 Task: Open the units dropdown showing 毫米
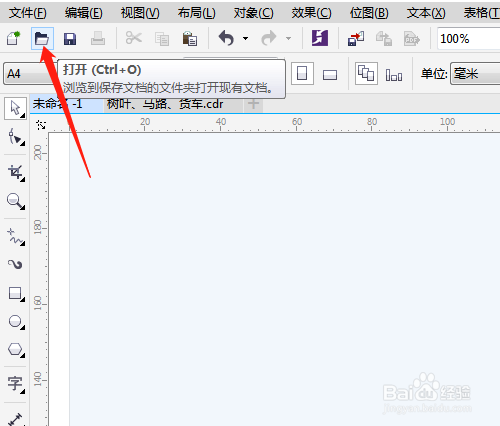pos(475,74)
